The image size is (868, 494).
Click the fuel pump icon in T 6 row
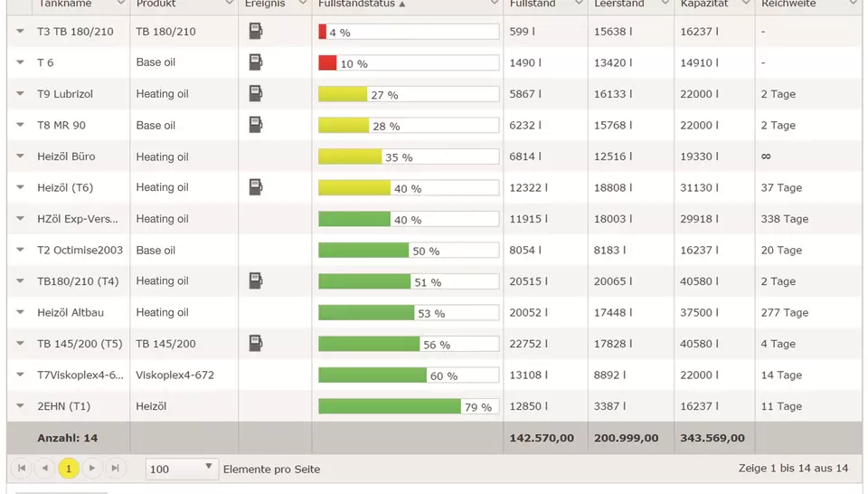256,62
